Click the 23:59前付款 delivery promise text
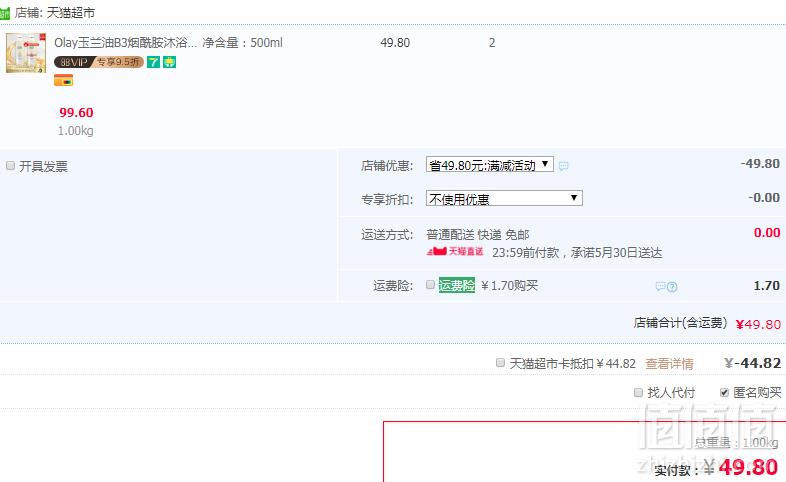The image size is (786, 482). 577,253
